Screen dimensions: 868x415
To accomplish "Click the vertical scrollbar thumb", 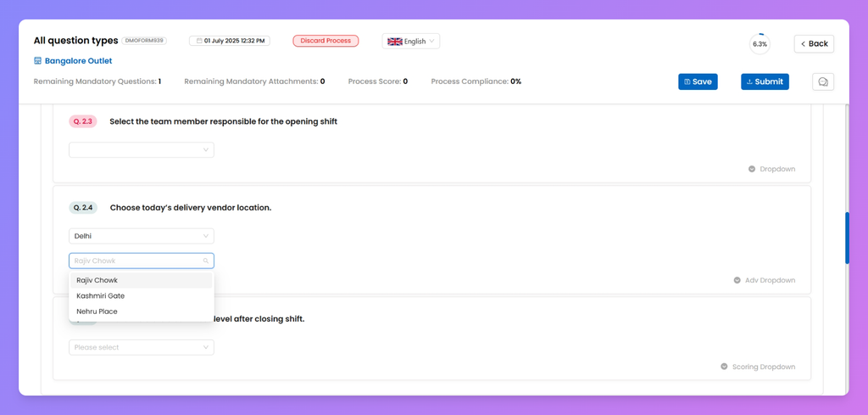I will (x=847, y=238).
